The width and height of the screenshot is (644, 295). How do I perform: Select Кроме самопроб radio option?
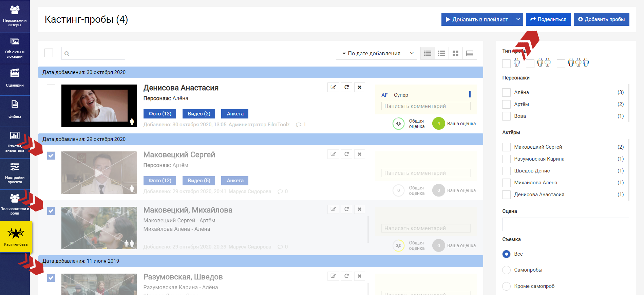click(506, 286)
